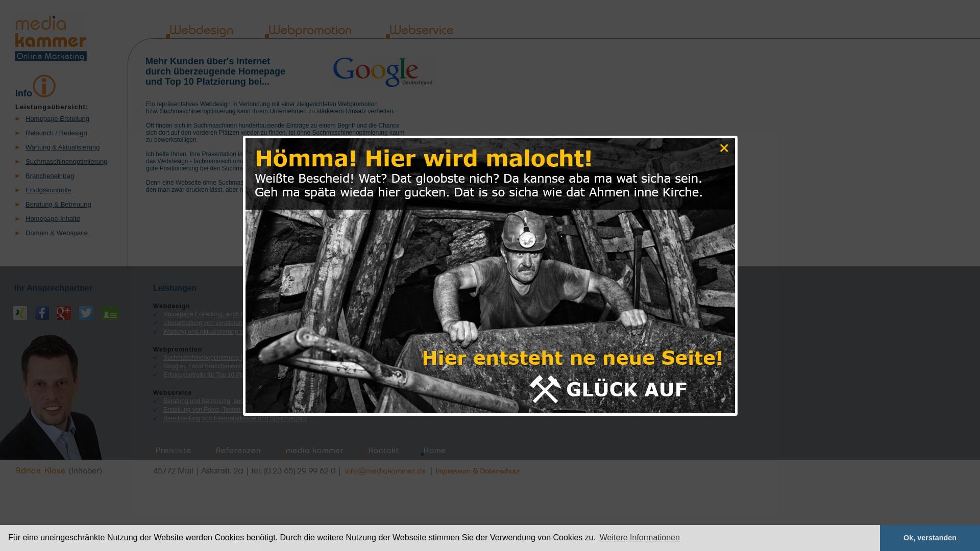This screenshot has height=551, width=980.
Task: Click the Google Deutschland logo
Action: coord(383,72)
